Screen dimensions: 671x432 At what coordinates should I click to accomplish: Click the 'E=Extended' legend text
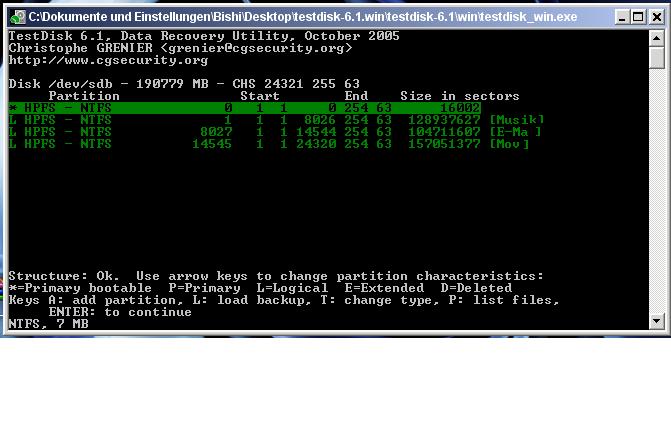tap(384, 288)
